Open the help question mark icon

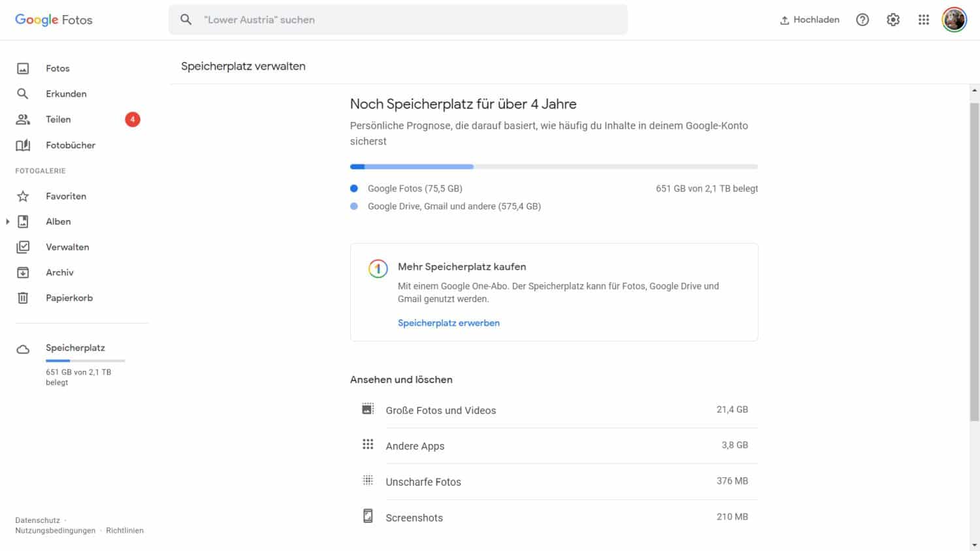pos(862,20)
